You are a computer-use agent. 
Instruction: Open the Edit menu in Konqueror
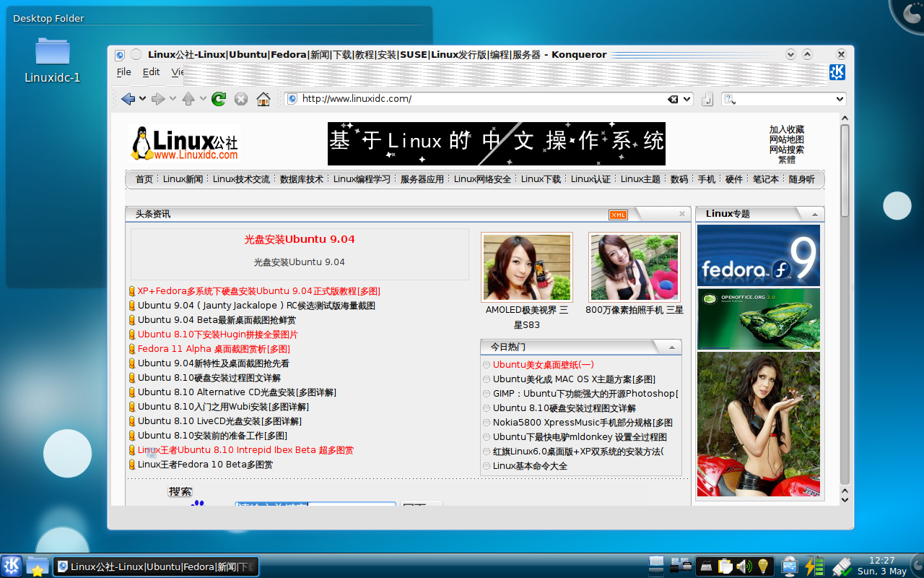coord(151,72)
